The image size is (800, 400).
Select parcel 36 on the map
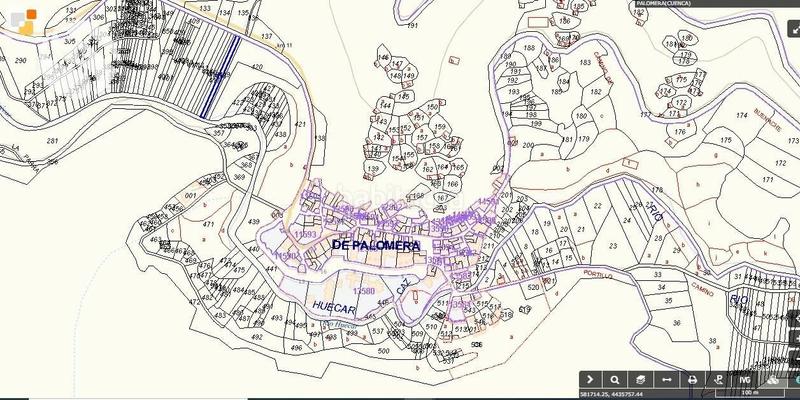click(677, 322)
